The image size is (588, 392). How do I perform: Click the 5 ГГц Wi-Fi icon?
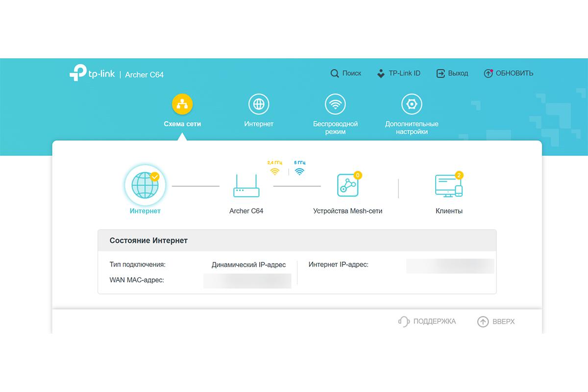tap(299, 171)
